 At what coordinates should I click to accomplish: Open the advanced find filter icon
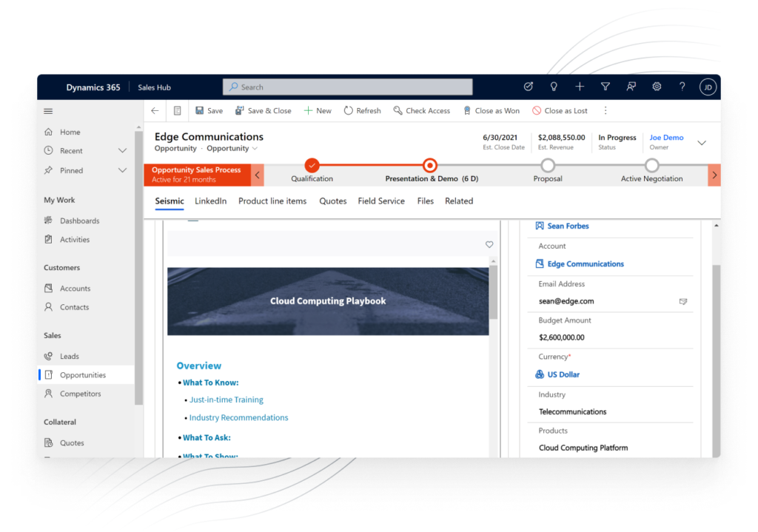[x=606, y=87]
